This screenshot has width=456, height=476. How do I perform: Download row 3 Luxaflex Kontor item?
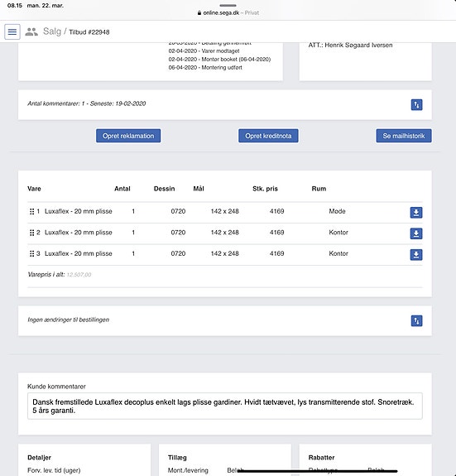coord(416,255)
